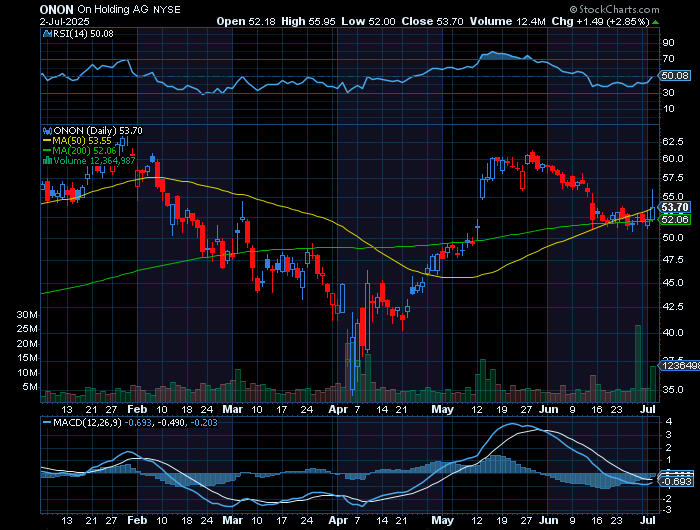Click the Apr date label under the price chart
The height and width of the screenshot is (530, 700).
[x=338, y=409]
